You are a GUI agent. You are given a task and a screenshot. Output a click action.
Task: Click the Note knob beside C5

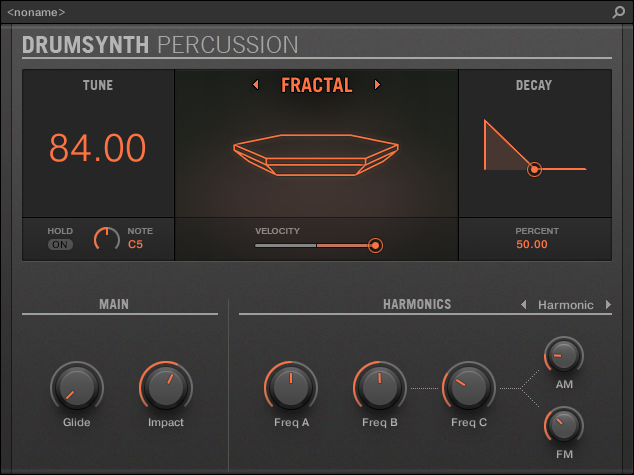coord(106,239)
